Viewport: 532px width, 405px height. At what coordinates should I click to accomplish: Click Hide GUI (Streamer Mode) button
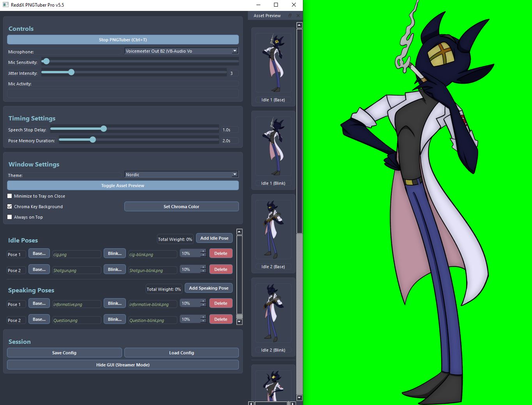(123, 365)
